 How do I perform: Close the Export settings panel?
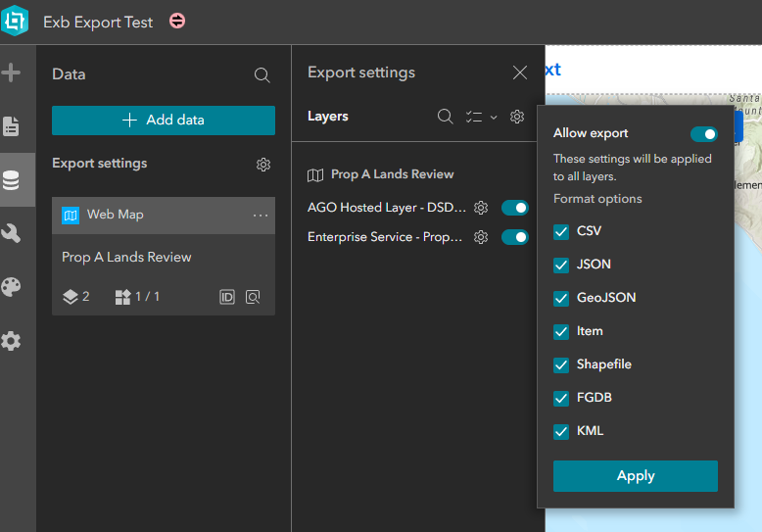coord(520,73)
